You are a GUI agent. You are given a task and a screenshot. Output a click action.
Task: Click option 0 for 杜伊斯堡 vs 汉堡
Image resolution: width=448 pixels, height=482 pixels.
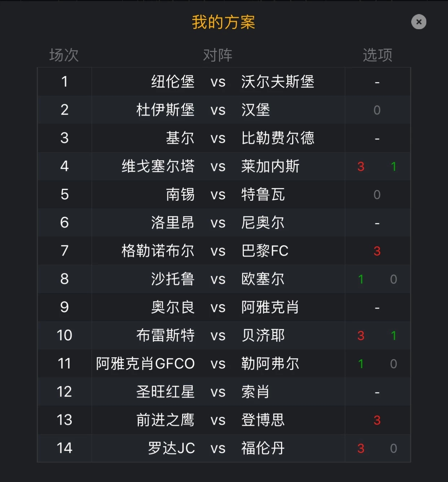tap(377, 110)
